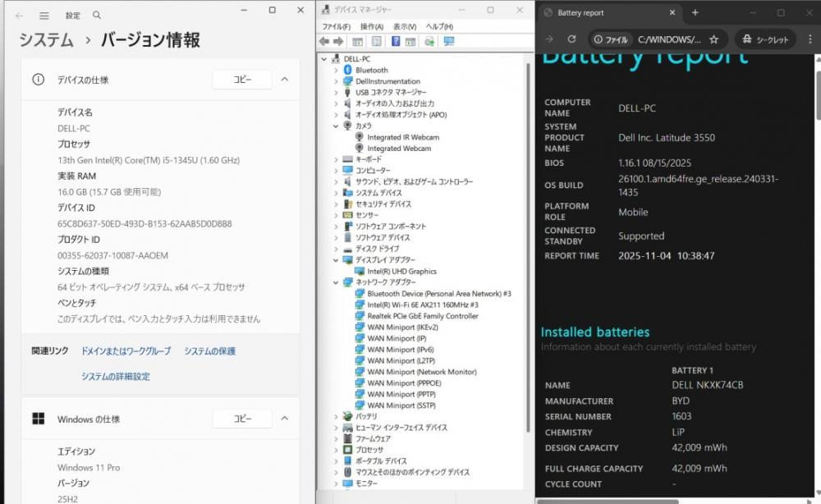Viewport: 821px width, 504px height.
Task: Collapse the ネットワーク アダプター category arrow
Action: (336, 282)
